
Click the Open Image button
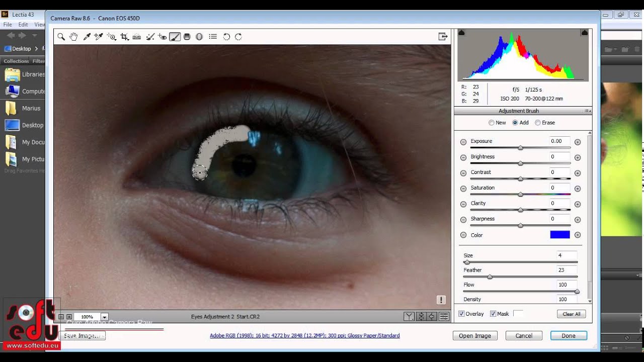click(475, 336)
